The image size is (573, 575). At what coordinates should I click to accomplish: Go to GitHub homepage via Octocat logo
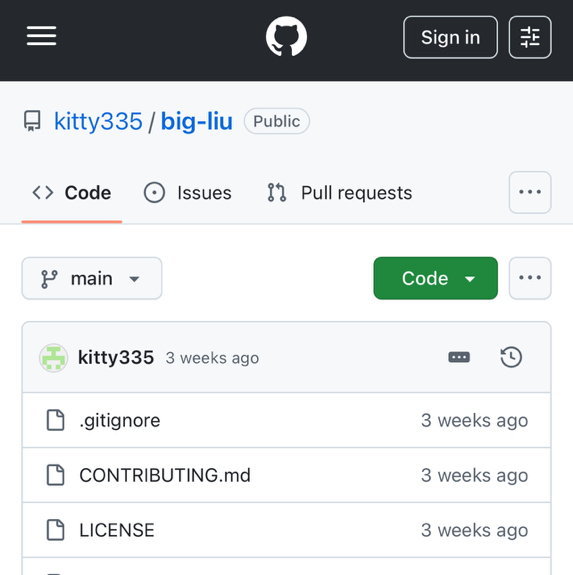click(x=286, y=36)
